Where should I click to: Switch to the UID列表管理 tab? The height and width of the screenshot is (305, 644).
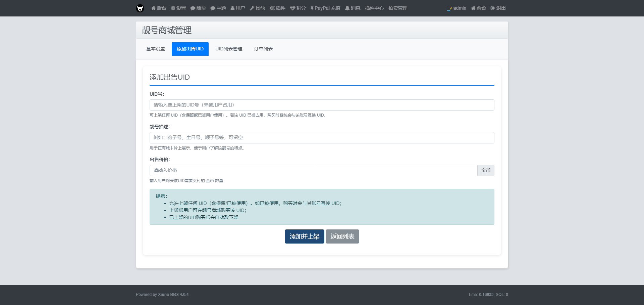coord(229,49)
